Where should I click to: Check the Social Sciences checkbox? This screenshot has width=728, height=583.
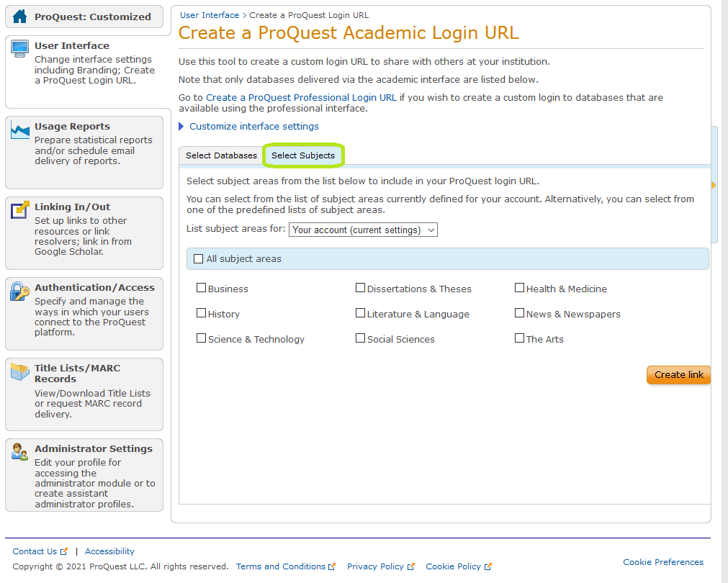360,338
